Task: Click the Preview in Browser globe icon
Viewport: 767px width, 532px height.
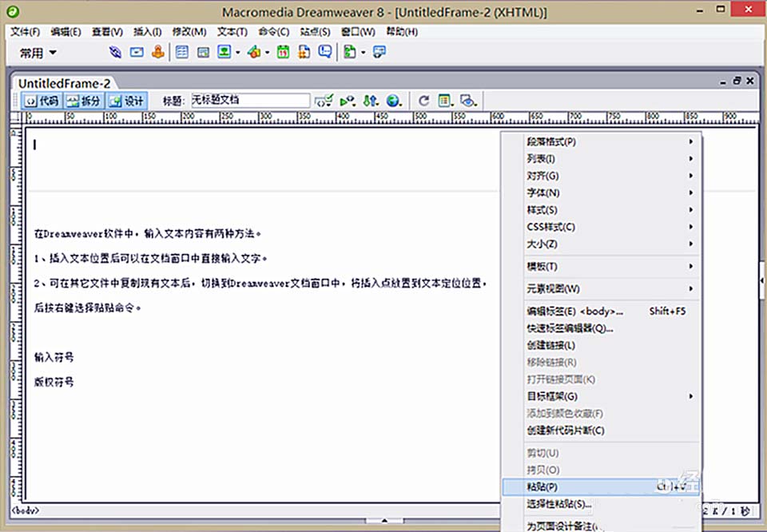Action: [x=392, y=101]
